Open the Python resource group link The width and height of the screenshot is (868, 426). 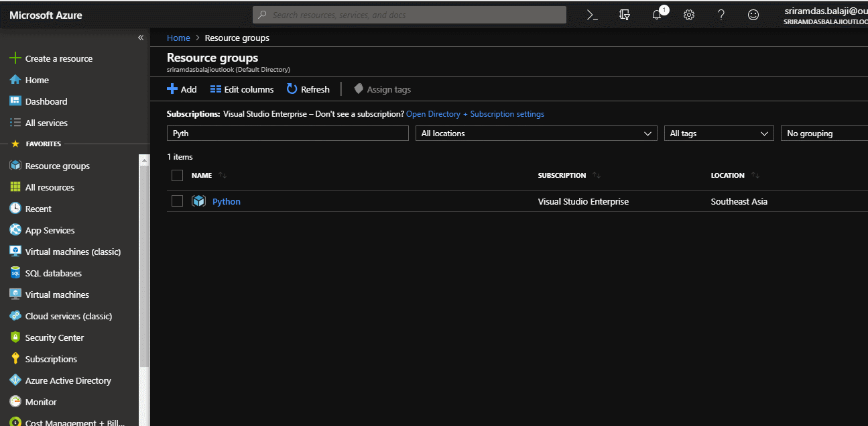227,201
